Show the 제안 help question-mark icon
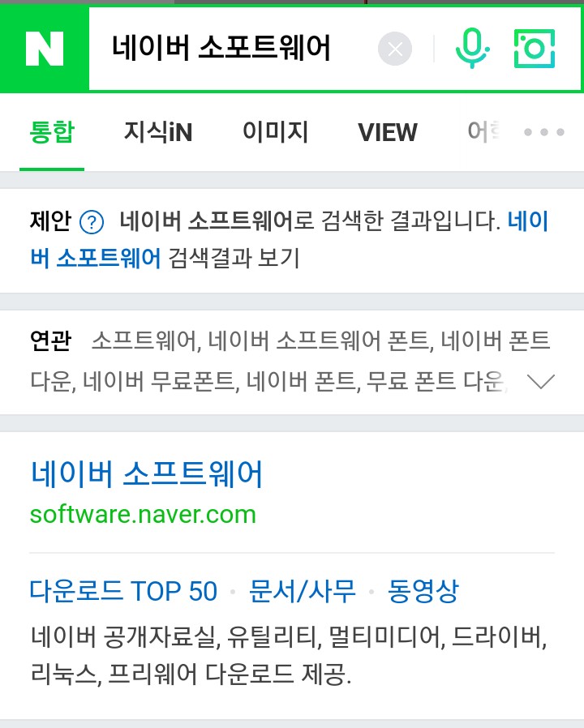Screen dimensions: 584x728 coord(92,222)
